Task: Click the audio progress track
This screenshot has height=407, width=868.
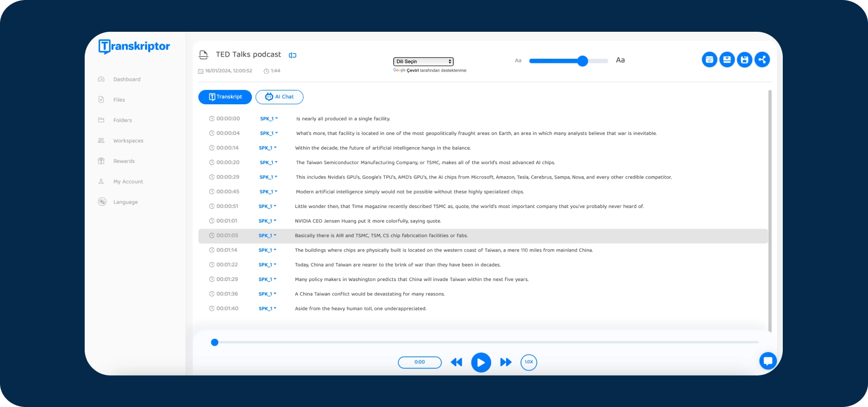Action: click(x=486, y=342)
